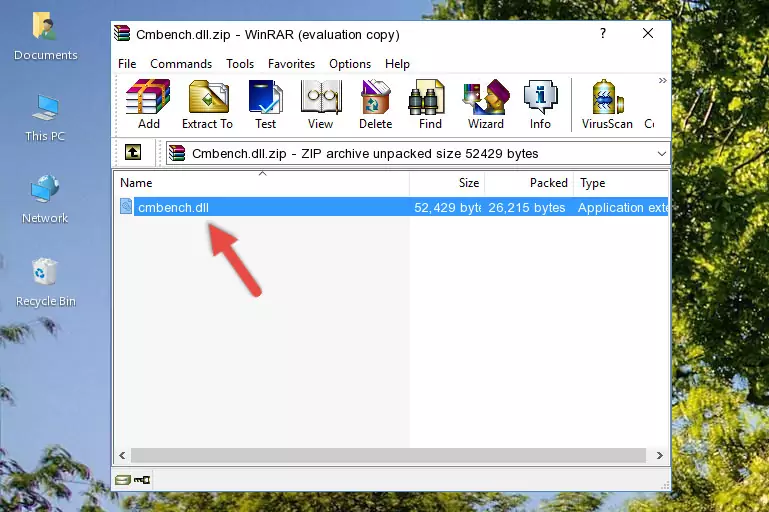Sort by the Packed column header
The height and width of the screenshot is (512, 769).
pos(529,183)
